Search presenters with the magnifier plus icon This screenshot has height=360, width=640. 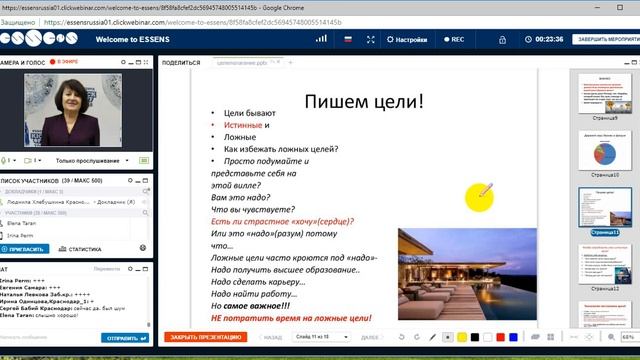tap(146, 191)
